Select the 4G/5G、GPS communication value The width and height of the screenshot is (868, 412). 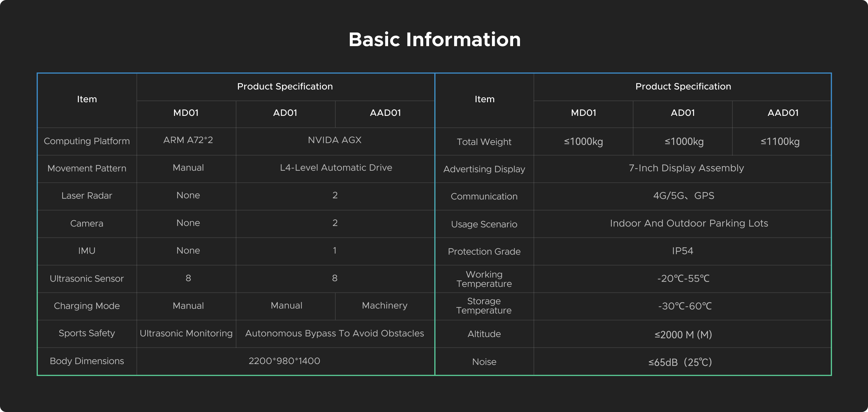click(683, 195)
